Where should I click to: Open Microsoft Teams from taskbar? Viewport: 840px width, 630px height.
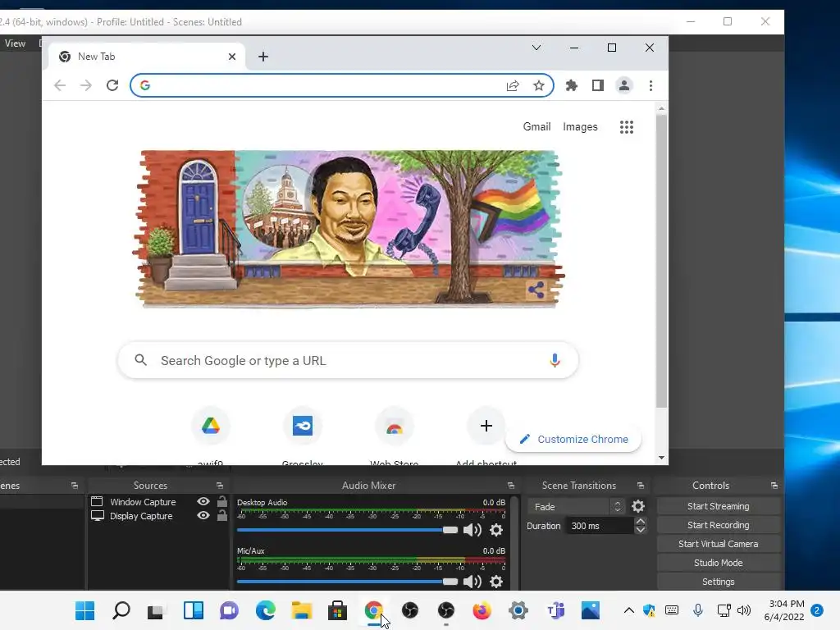[555, 610]
